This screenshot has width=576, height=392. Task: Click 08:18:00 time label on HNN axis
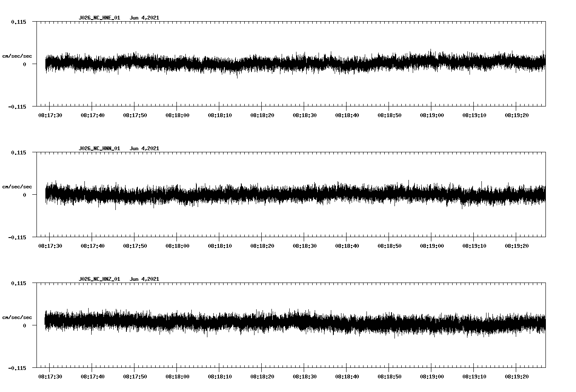click(x=177, y=246)
